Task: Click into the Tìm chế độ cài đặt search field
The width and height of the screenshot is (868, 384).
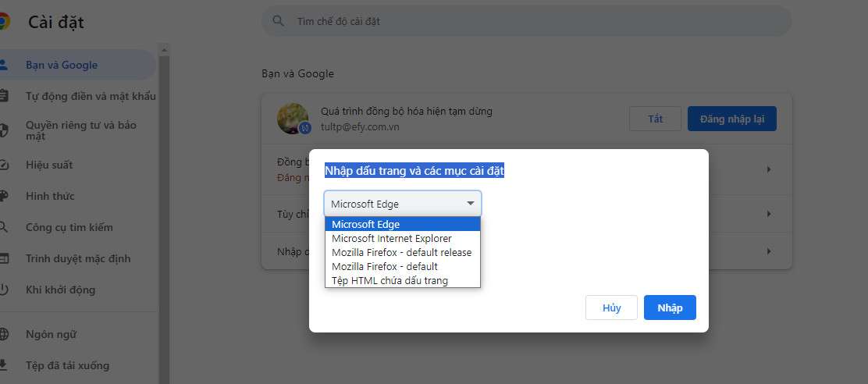Action: 526,21
